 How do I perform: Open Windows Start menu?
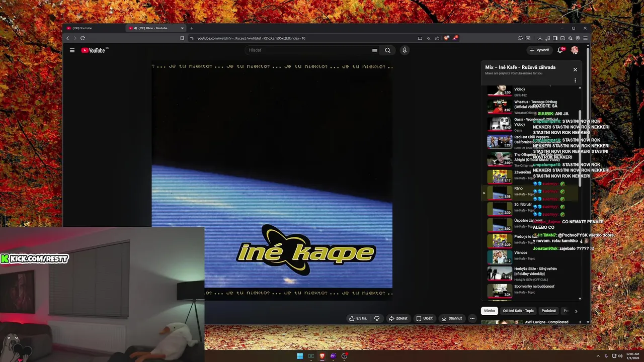(x=300, y=356)
